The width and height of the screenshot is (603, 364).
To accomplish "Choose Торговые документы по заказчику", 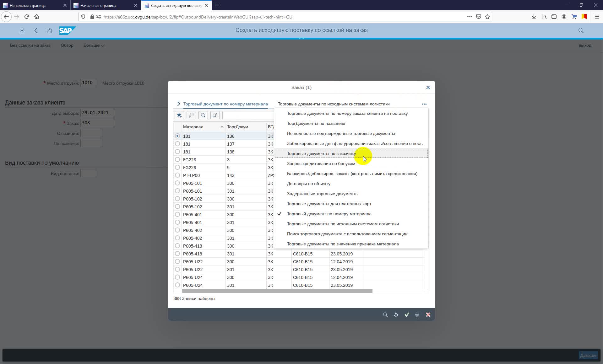I will coord(351,153).
